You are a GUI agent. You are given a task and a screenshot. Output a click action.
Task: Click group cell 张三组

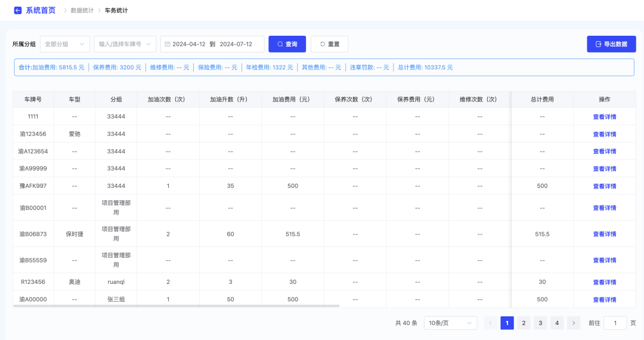[x=116, y=299]
